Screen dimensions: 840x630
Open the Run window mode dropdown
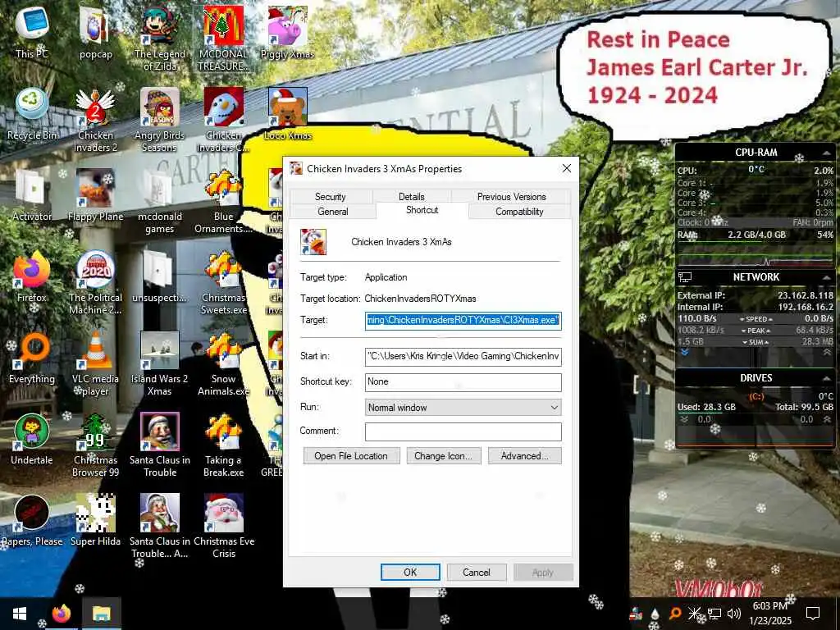click(463, 407)
